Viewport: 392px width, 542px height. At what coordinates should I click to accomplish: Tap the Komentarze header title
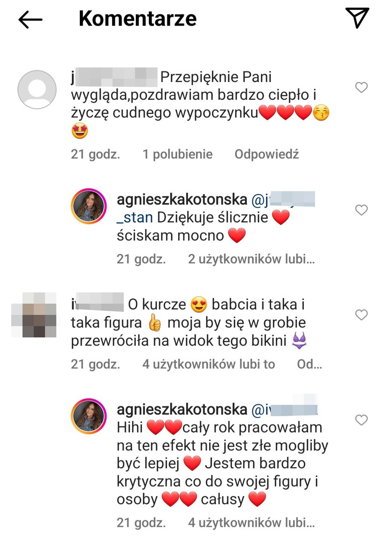(138, 18)
